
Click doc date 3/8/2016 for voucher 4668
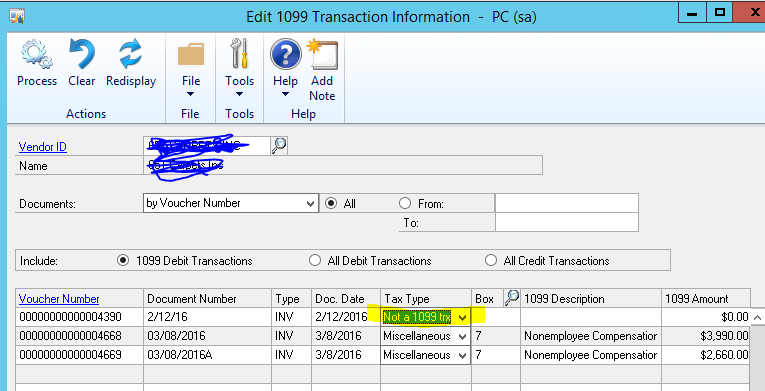(x=346, y=336)
